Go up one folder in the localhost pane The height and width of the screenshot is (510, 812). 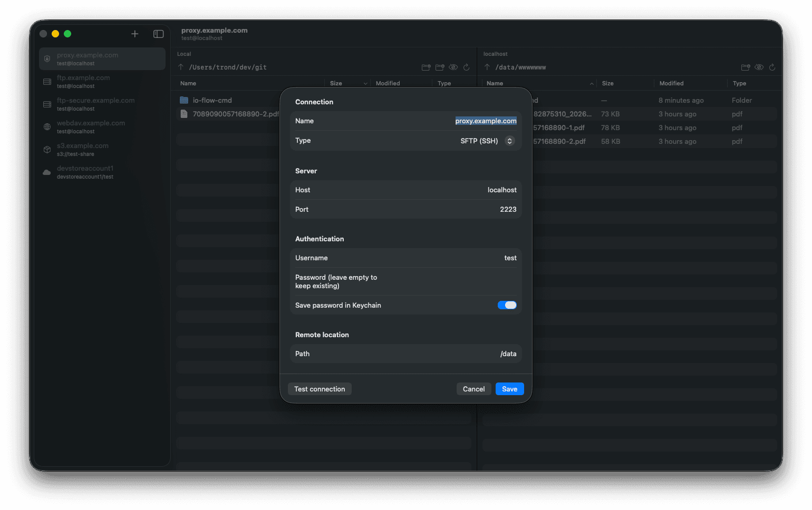point(487,67)
